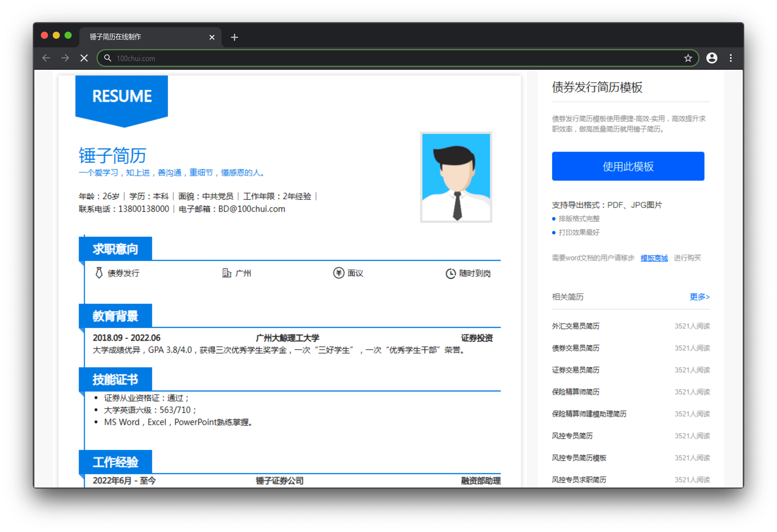Click the clock icon beside 随时到岗

450,273
